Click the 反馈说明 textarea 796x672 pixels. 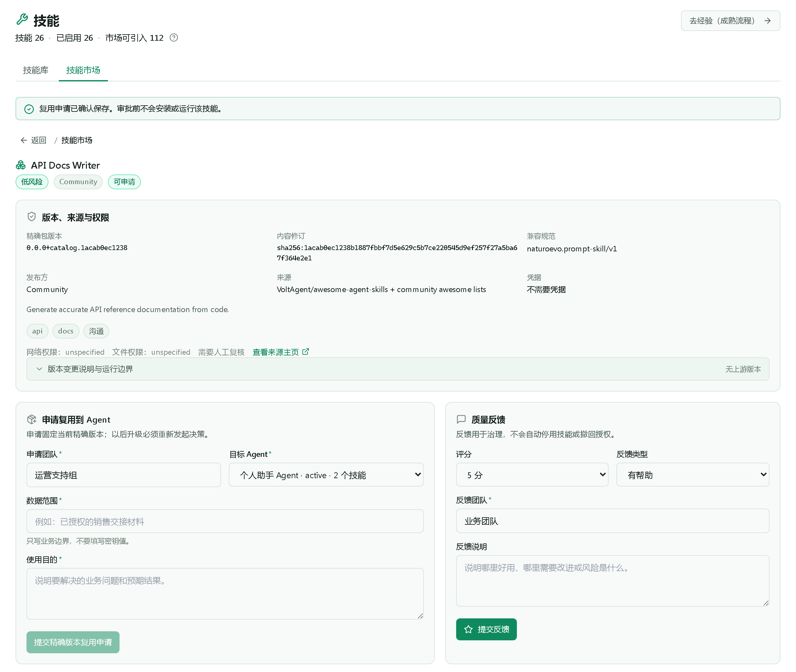tap(613, 581)
